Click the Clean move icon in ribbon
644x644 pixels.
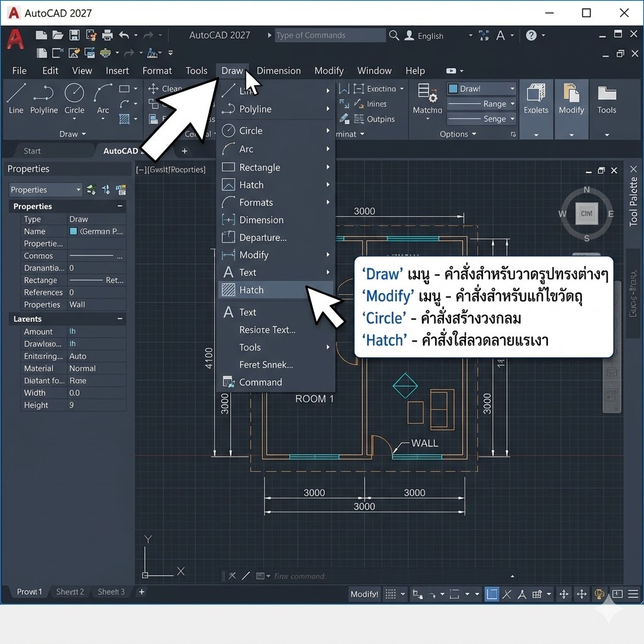(153, 89)
